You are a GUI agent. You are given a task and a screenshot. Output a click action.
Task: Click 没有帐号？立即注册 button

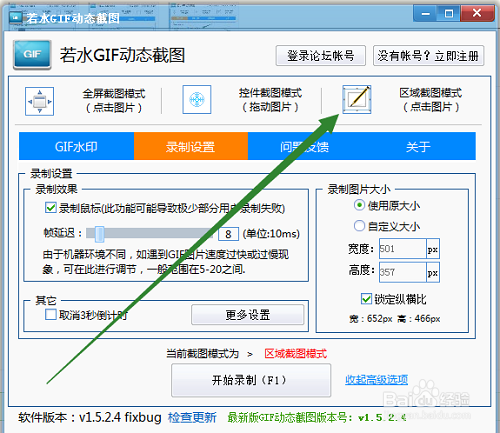(x=428, y=56)
